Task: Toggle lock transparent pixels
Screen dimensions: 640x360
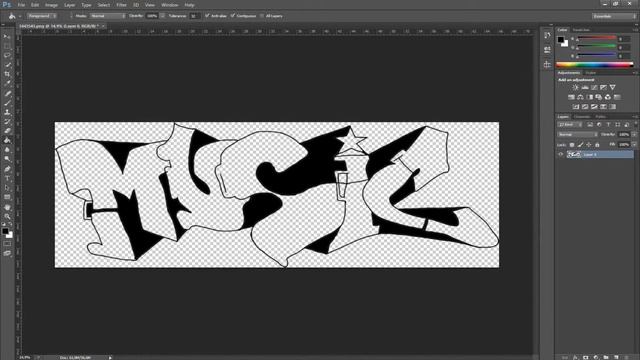Action: [x=572, y=145]
